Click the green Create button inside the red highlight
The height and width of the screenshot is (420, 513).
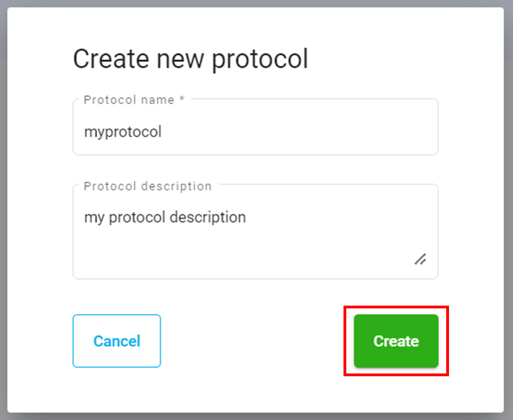(395, 341)
